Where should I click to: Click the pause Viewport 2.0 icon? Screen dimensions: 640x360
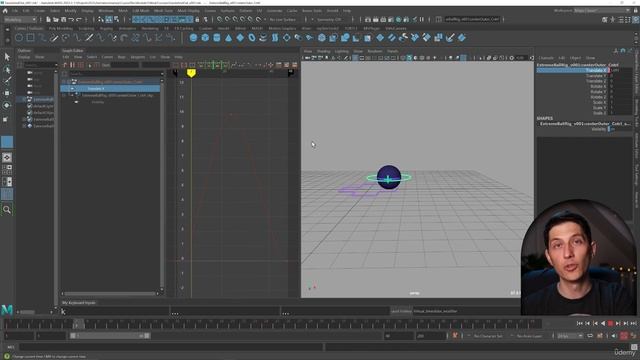[422, 19]
